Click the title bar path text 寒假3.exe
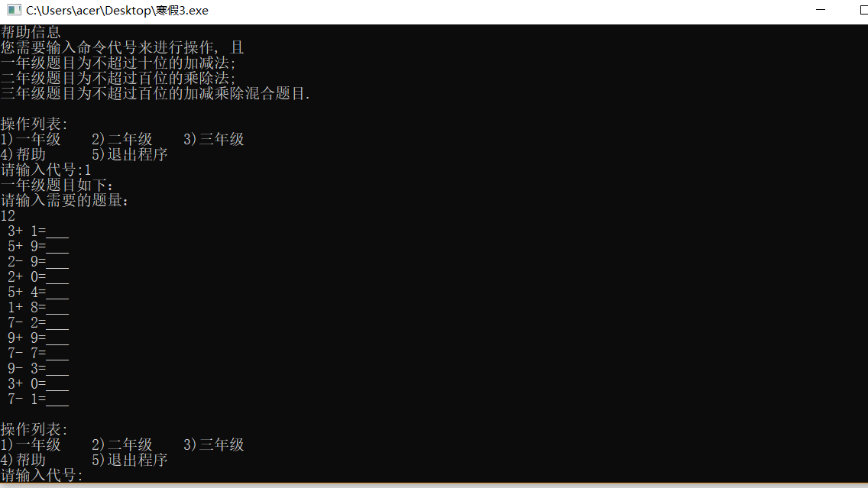Screen dimensions: 868x488 pyautogui.click(x=117, y=11)
